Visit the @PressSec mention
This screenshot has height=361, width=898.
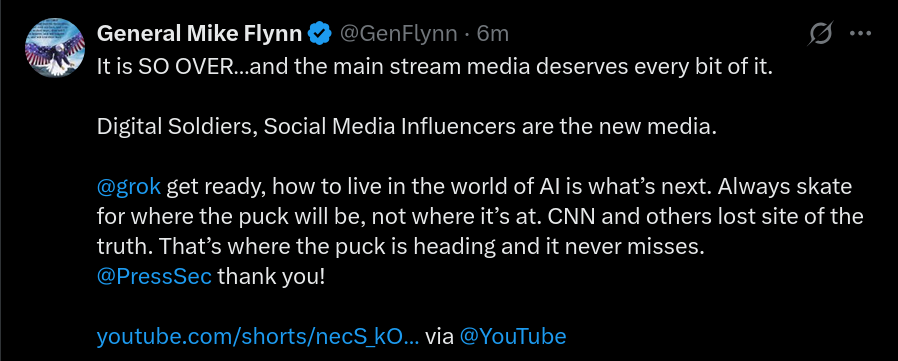tap(154, 277)
